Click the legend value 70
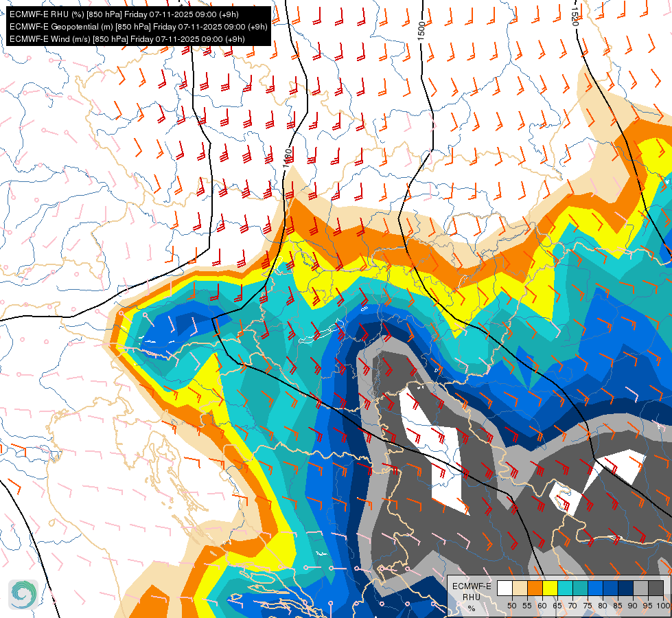The image size is (672, 618). coord(572,606)
